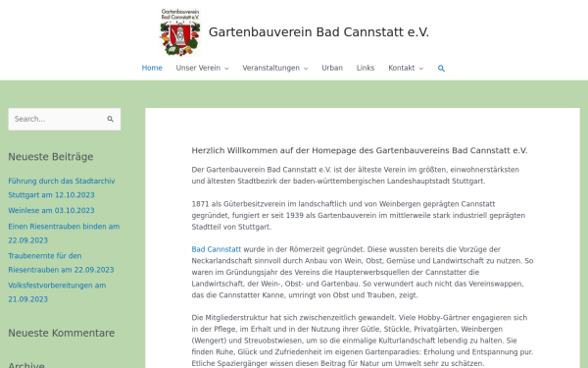Open the Links menu item
The image size is (588, 368).
pos(366,68)
